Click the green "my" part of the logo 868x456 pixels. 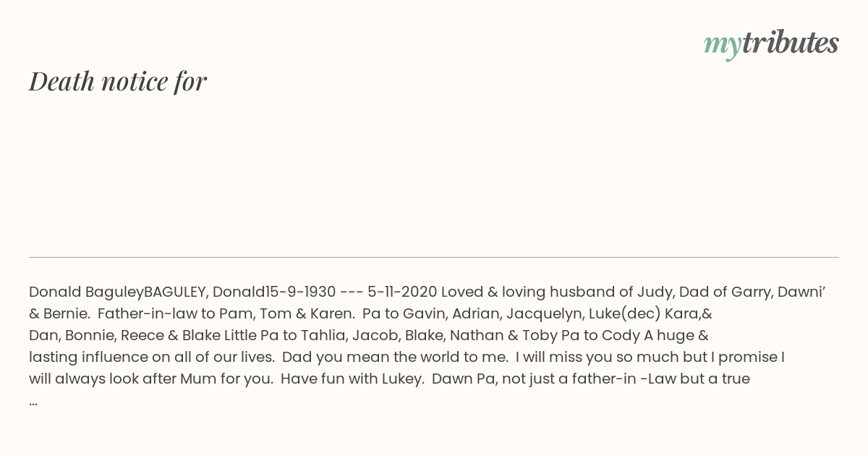click(723, 46)
